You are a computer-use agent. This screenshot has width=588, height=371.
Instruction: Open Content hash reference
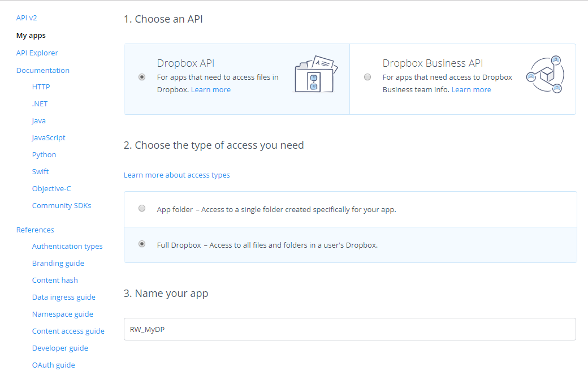55,280
